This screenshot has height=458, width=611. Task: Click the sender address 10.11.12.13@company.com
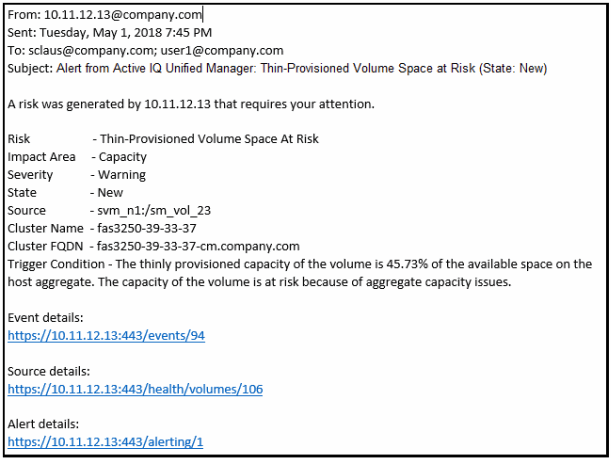coord(123,15)
